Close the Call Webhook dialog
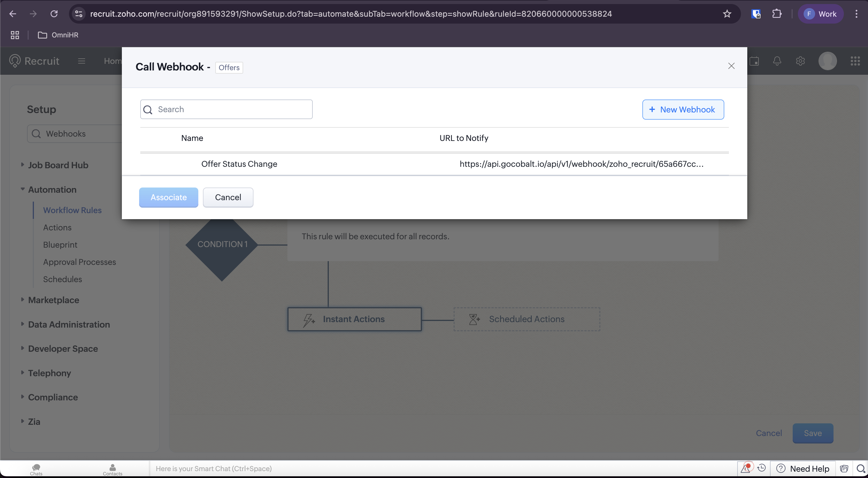The width and height of the screenshot is (868, 478). (731, 66)
